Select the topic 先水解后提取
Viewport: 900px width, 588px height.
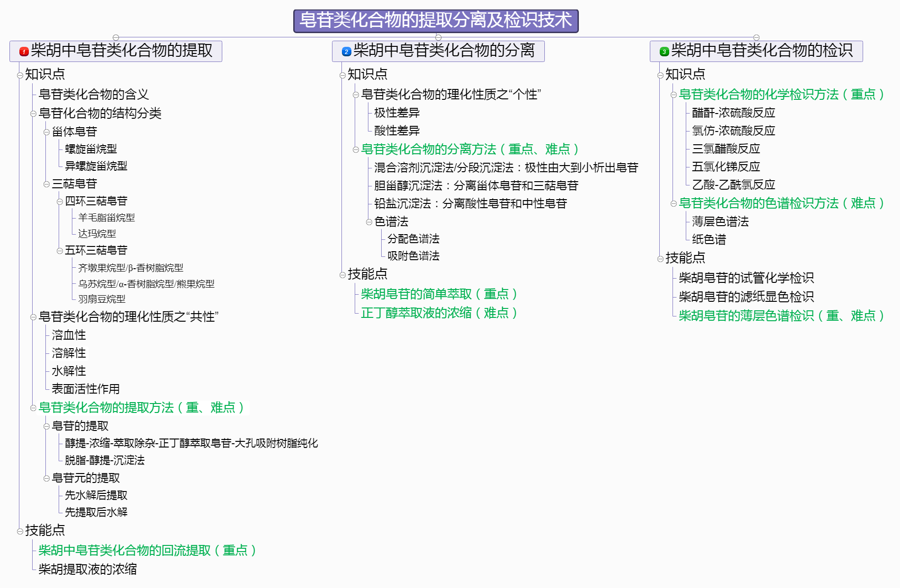[x=96, y=495]
